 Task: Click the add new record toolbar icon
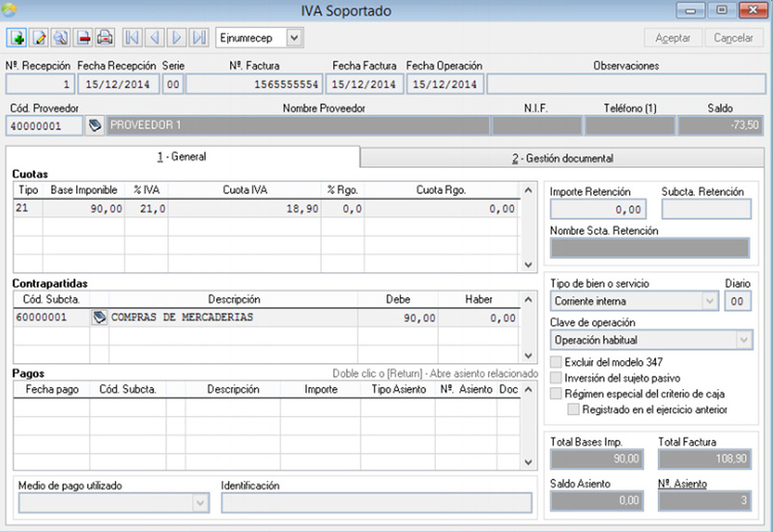pos(16,38)
